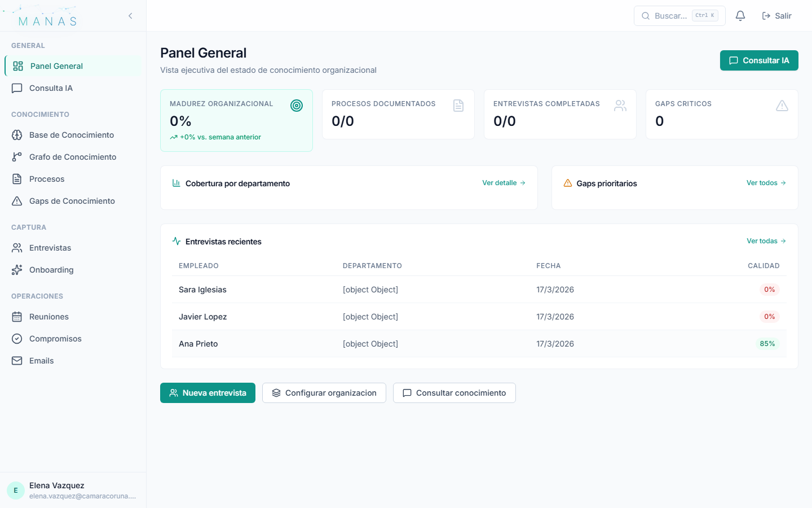Click the bar chart icon beside Cobertura por departamento
This screenshot has width=812, height=508.
(x=176, y=183)
